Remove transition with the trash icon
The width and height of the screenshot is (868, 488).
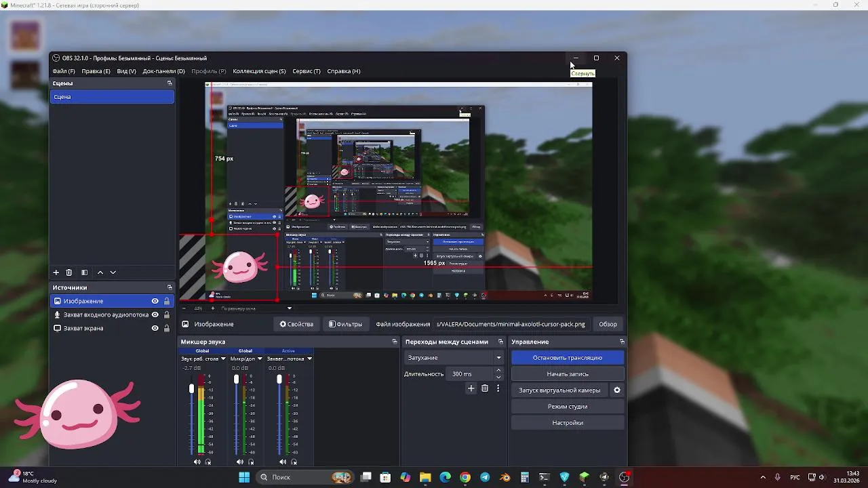pyautogui.click(x=485, y=388)
